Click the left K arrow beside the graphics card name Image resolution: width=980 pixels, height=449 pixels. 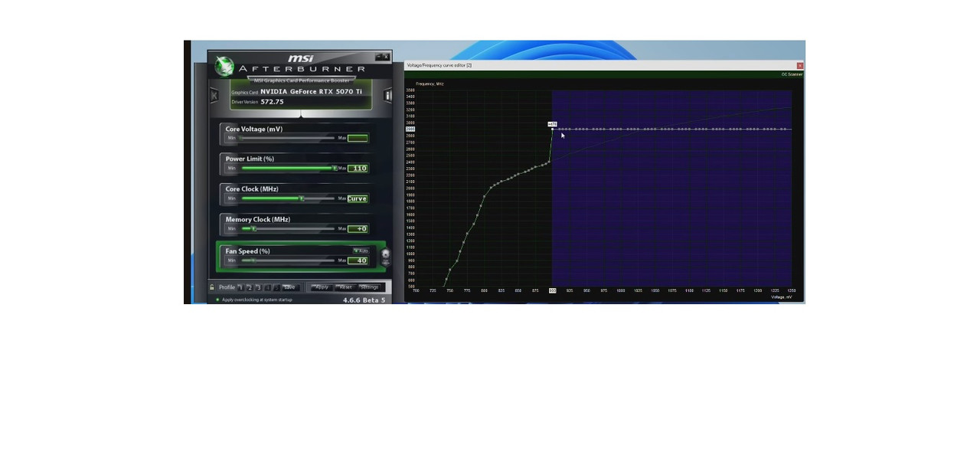click(214, 95)
